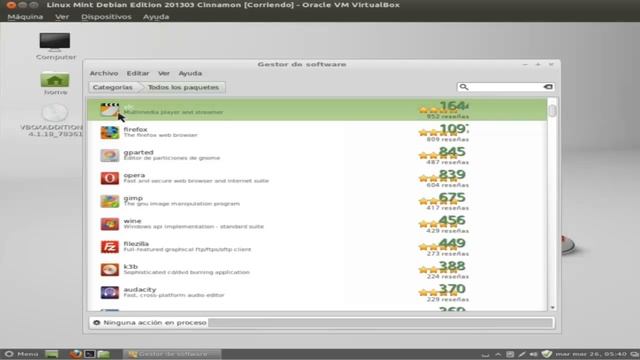Click the gparted application icon
640x360 pixels.
coord(109,155)
